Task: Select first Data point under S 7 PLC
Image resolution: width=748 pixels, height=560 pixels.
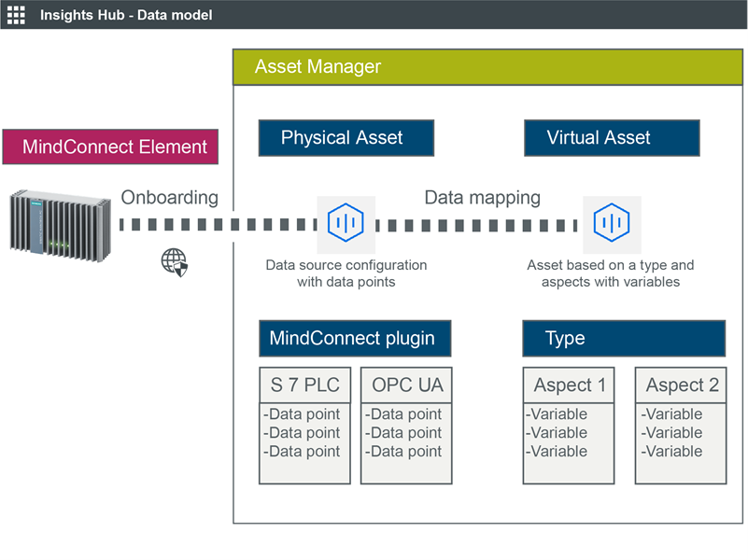Action: 302,414
